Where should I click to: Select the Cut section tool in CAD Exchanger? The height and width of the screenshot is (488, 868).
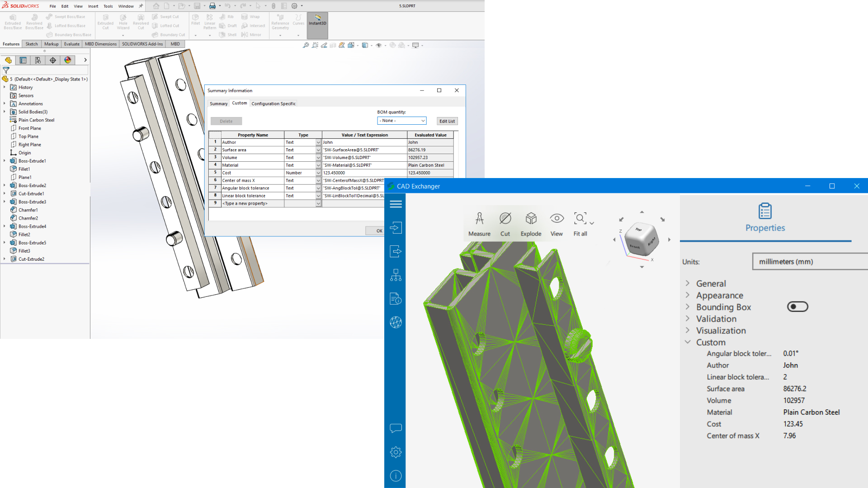tap(505, 224)
